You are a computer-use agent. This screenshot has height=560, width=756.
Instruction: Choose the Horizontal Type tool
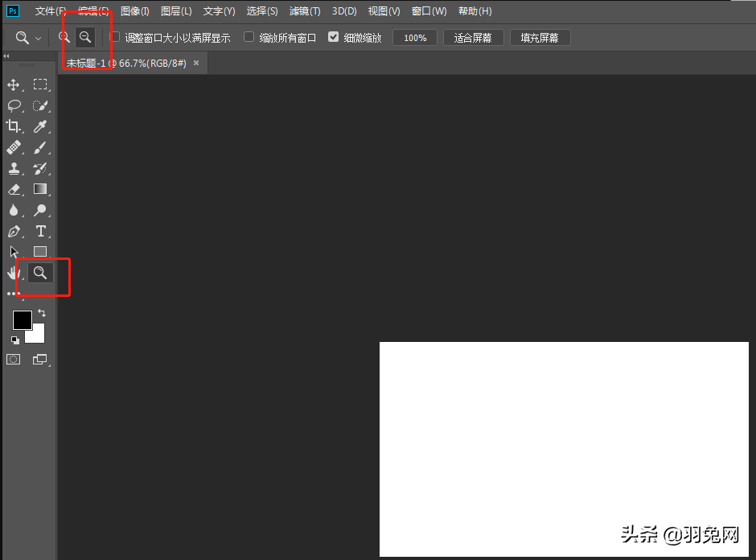pyautogui.click(x=40, y=232)
